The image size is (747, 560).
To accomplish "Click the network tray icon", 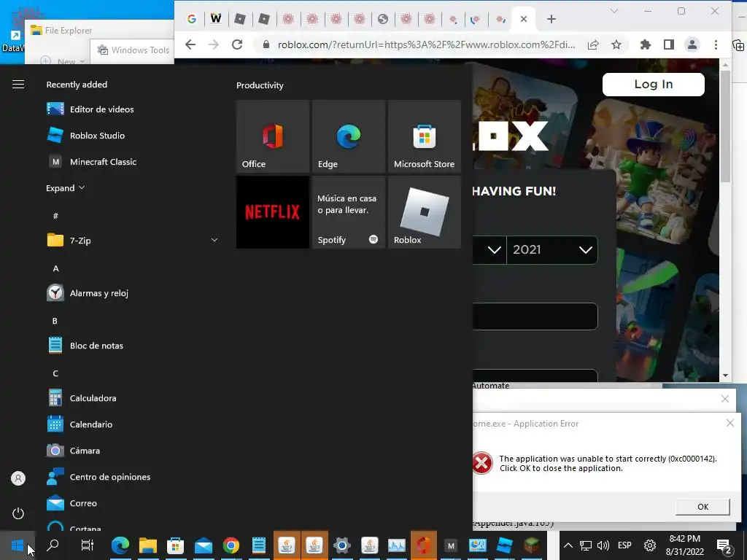I will [x=586, y=545].
